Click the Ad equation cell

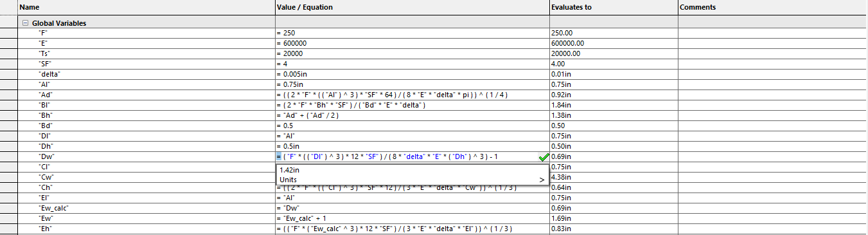(412, 95)
